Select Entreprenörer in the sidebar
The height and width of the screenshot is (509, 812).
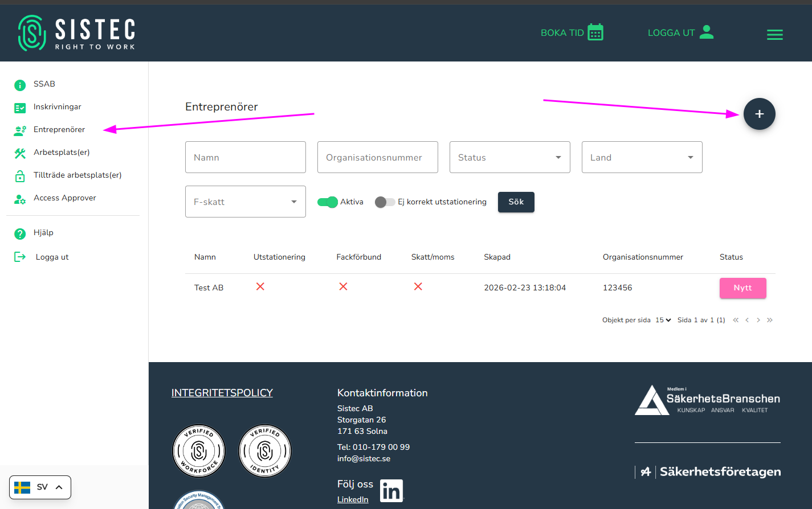(59, 130)
